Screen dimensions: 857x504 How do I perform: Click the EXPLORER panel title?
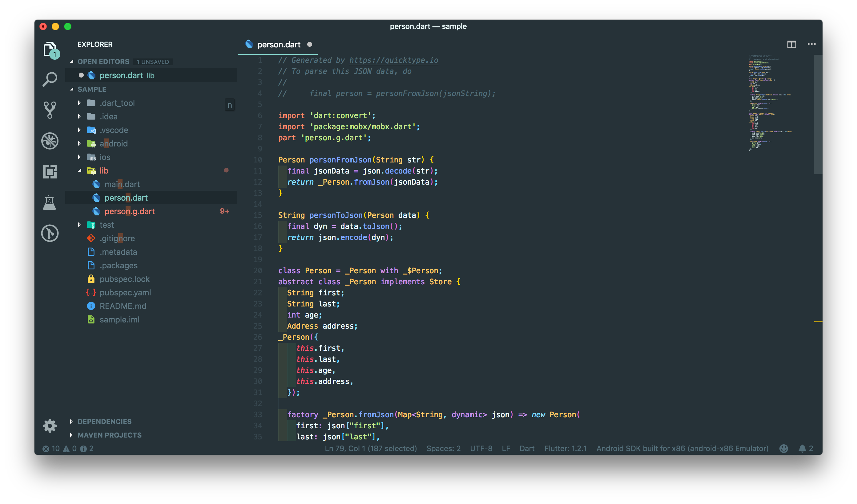pyautogui.click(x=95, y=44)
